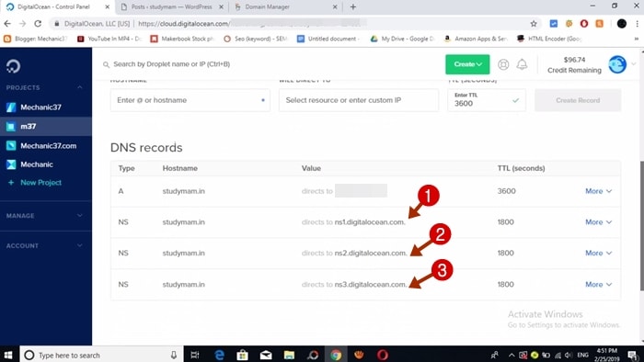Open the Chrome profile avatar
644x362 pixels.
pos(622,24)
